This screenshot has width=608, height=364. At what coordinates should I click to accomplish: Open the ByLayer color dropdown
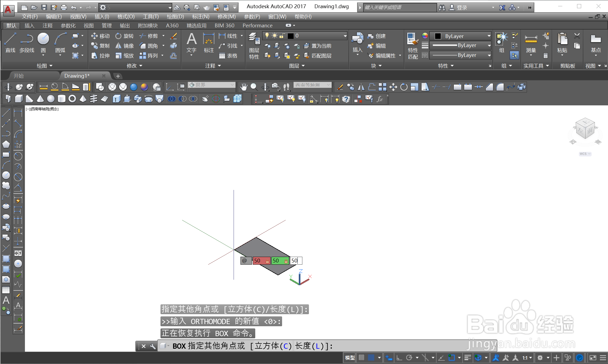489,36
